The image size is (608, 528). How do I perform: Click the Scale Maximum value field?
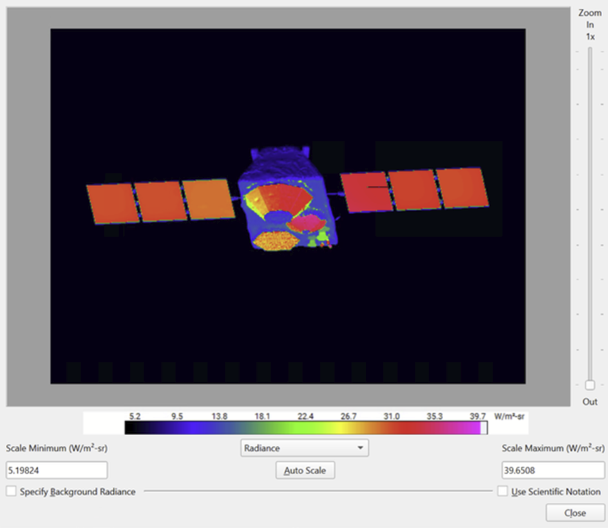551,469
